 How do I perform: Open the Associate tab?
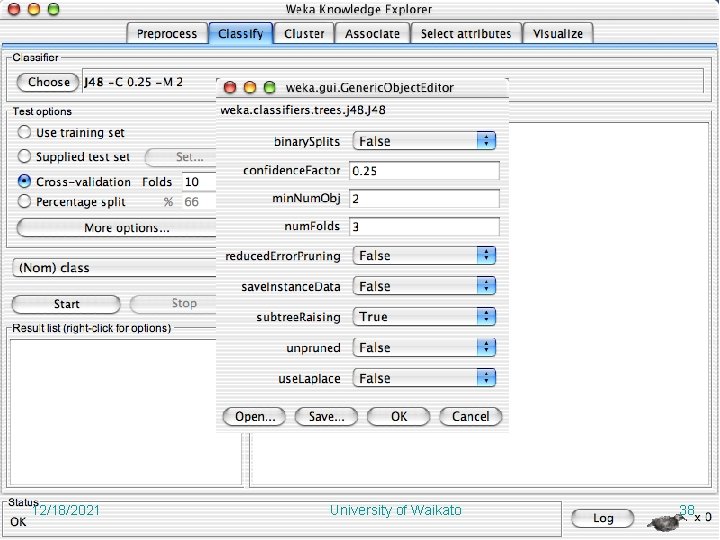coord(372,34)
